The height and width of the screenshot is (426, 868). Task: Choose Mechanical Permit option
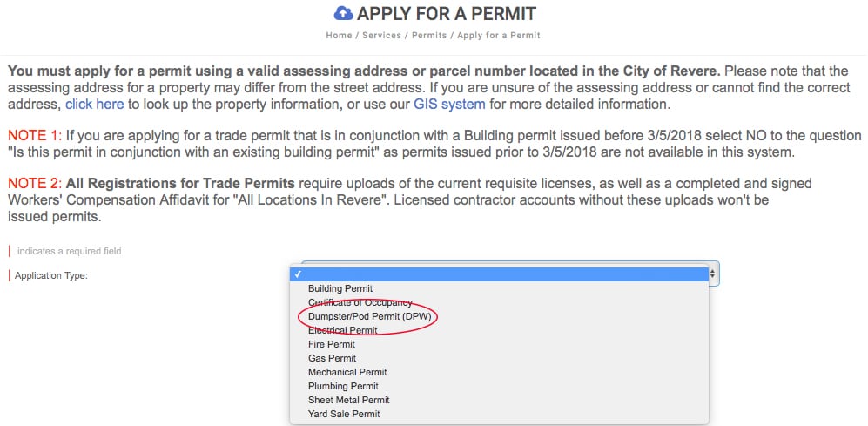point(499,372)
